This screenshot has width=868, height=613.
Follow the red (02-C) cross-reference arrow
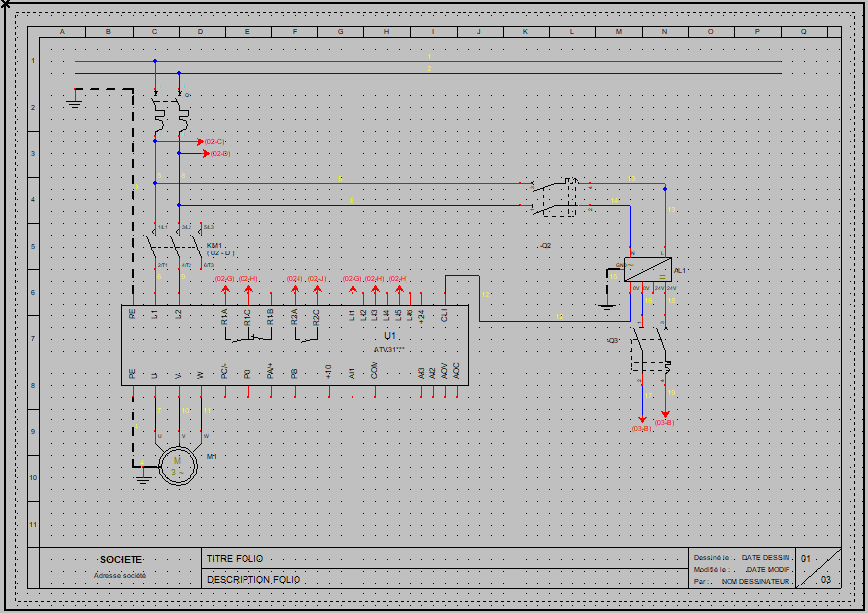[x=214, y=142]
